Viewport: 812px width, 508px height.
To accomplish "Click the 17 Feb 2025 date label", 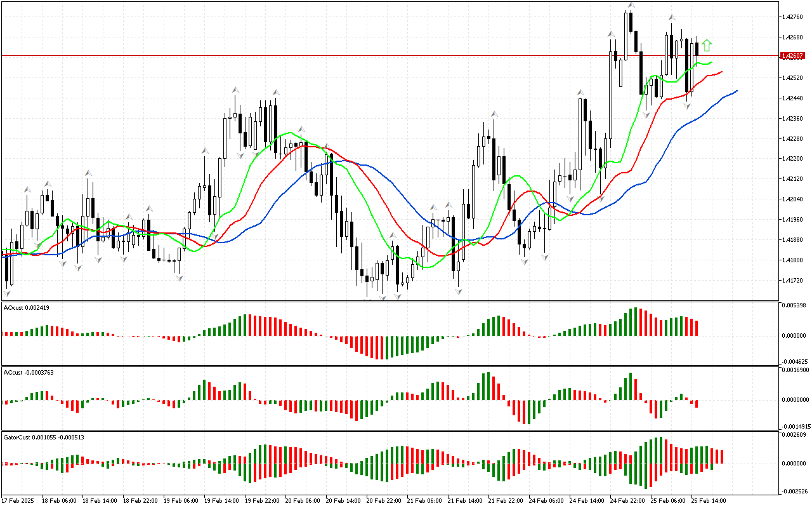I will click(19, 501).
